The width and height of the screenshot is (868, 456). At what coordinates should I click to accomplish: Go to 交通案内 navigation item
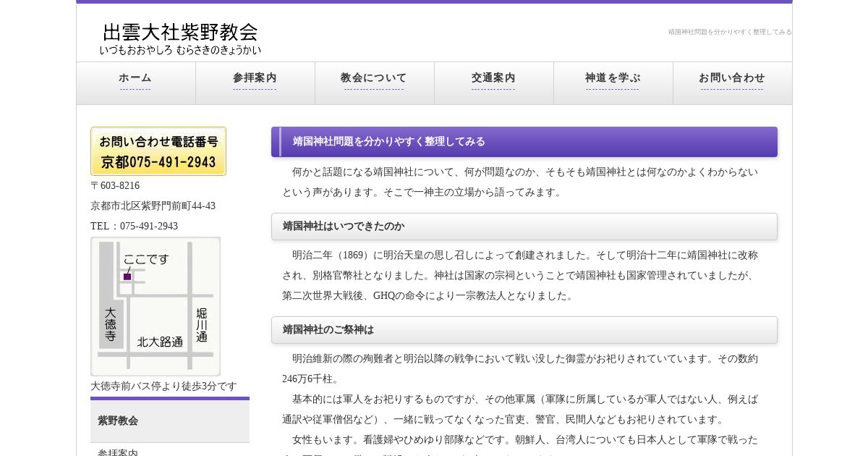[x=493, y=83]
